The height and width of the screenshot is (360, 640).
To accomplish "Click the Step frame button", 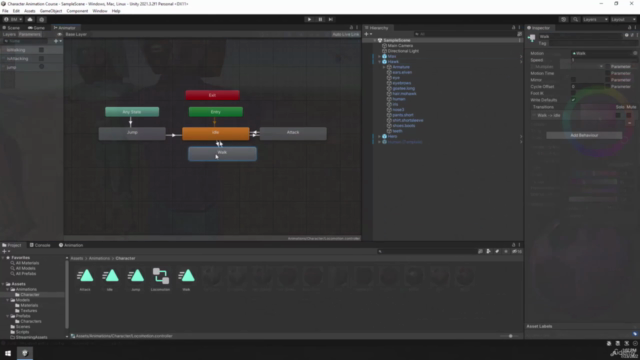I will pos(331,19).
